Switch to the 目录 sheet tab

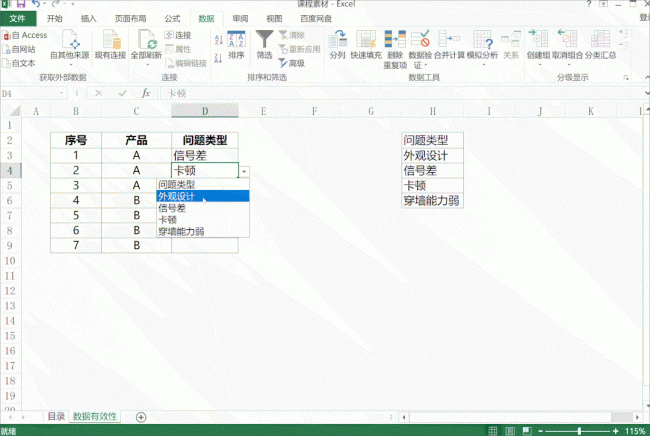56,417
